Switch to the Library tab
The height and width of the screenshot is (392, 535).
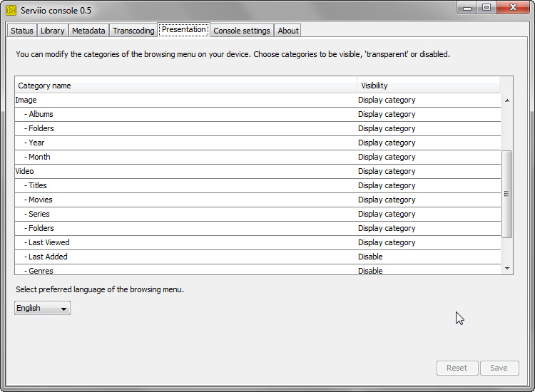click(x=53, y=31)
